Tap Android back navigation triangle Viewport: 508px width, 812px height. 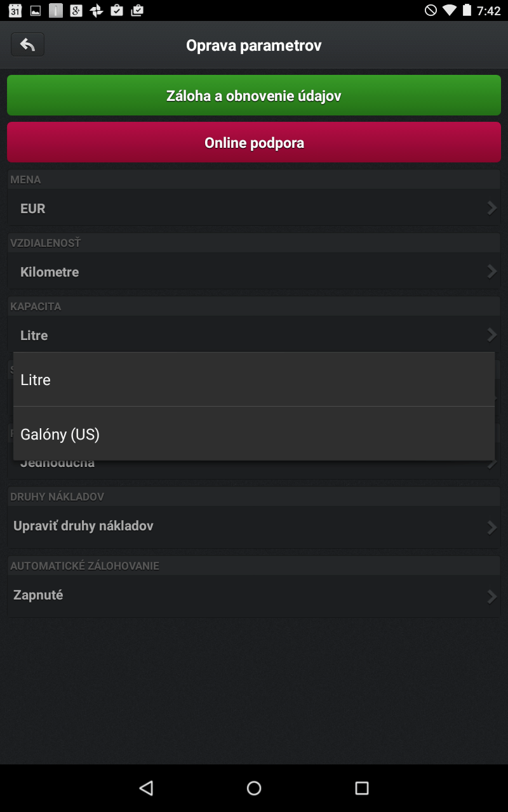pos(146,788)
